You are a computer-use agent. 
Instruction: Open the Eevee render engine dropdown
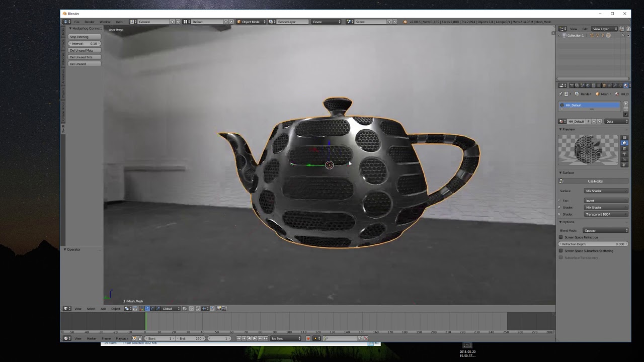point(326,22)
